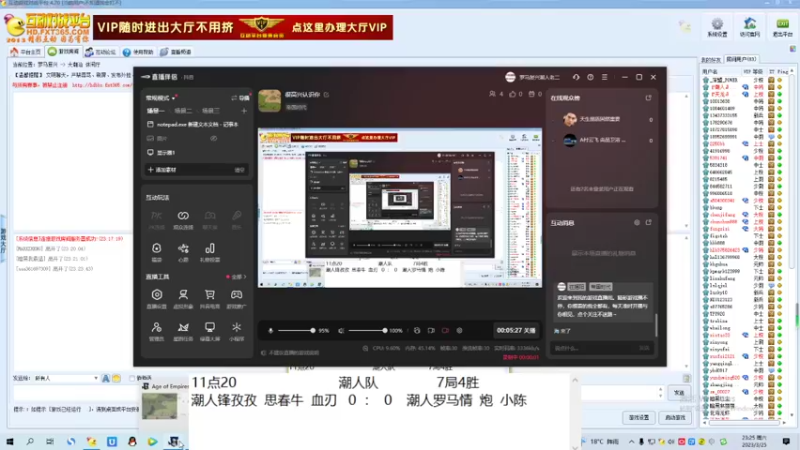The height and width of the screenshot is (450, 800).
Task: Click the import scenes button
Action: 241,97
